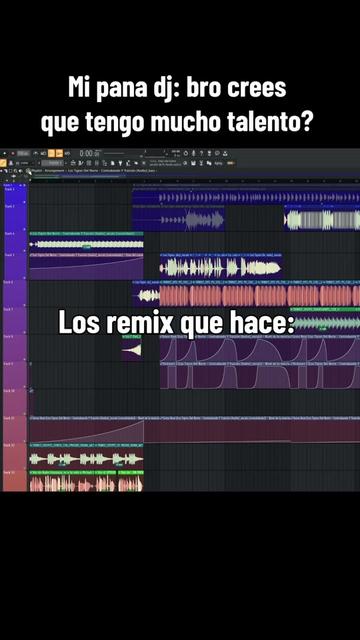Select the rising automation clip on Track 5

(x=87, y=266)
